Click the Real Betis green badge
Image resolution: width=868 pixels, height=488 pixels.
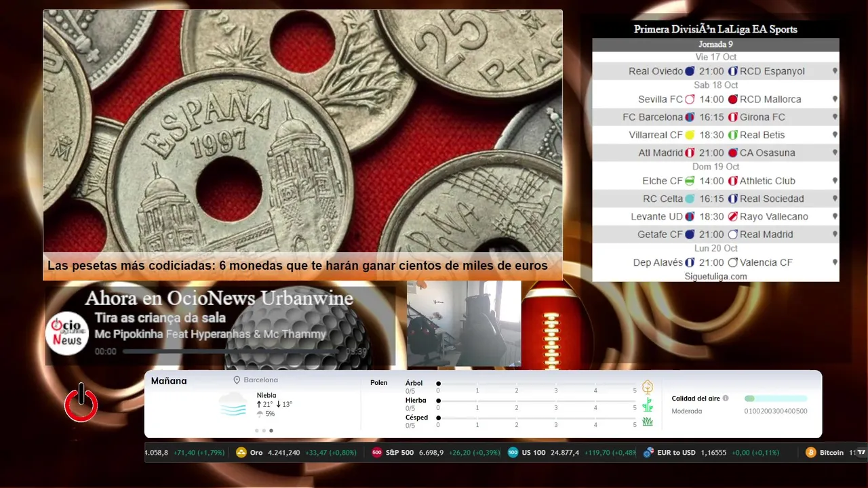click(732, 135)
